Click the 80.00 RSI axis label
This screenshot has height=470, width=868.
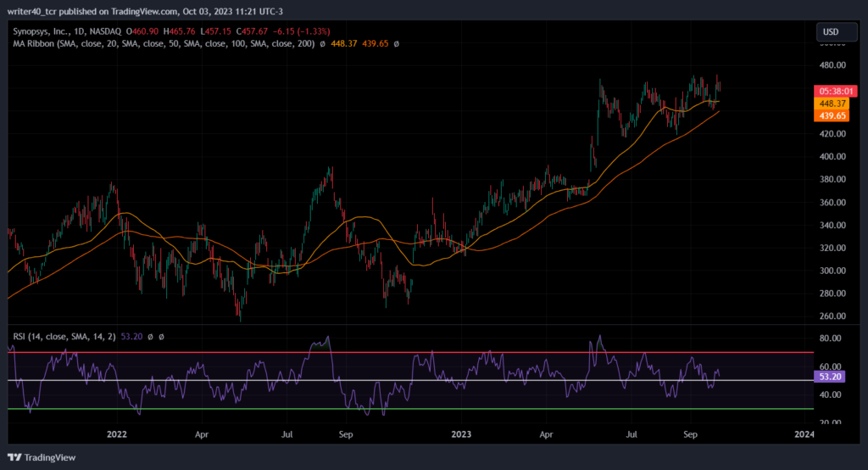(831, 339)
